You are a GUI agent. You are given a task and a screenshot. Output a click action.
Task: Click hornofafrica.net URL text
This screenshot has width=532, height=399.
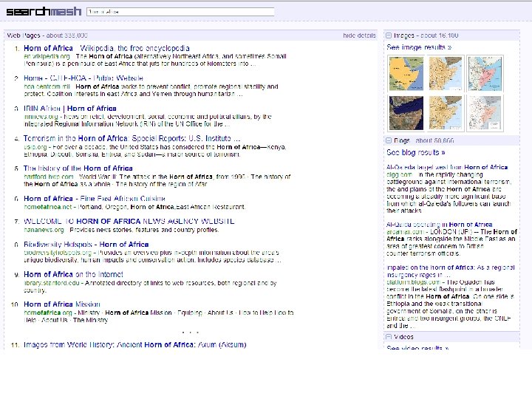pos(48,207)
